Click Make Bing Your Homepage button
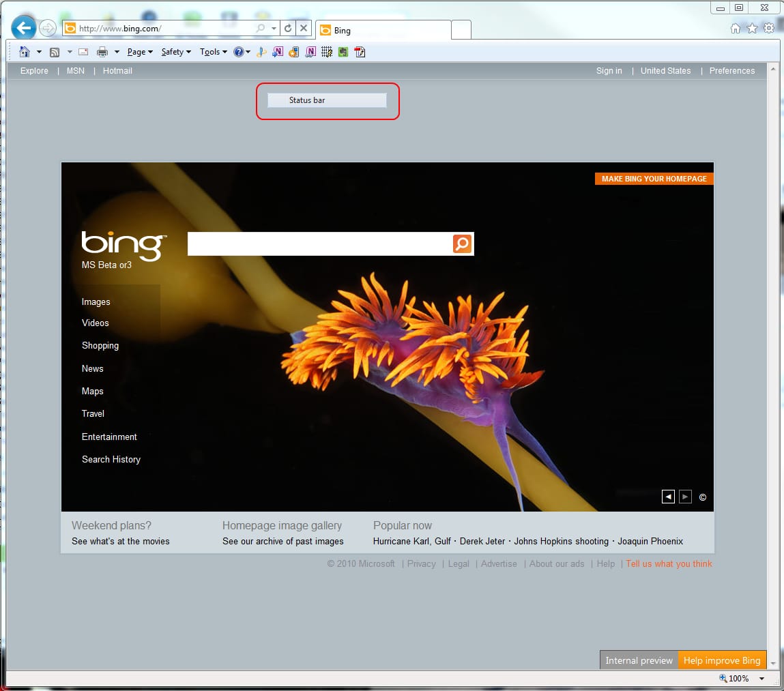 tap(654, 179)
